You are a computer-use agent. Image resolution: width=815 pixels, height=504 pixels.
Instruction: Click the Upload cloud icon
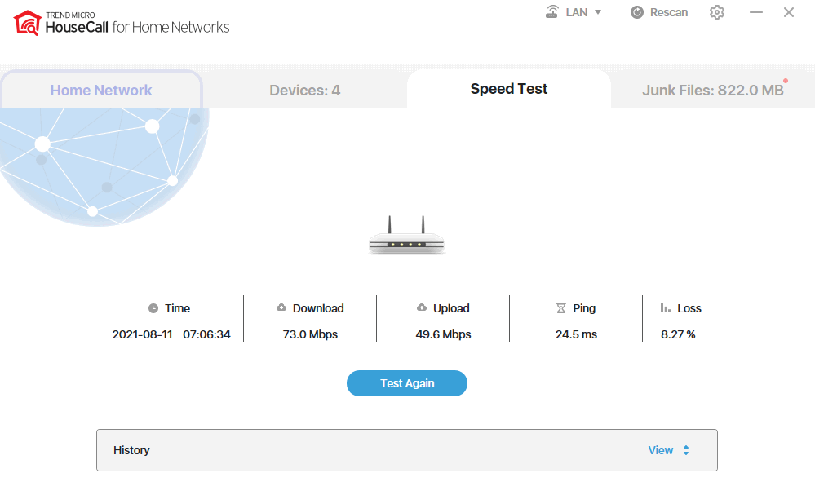(422, 308)
